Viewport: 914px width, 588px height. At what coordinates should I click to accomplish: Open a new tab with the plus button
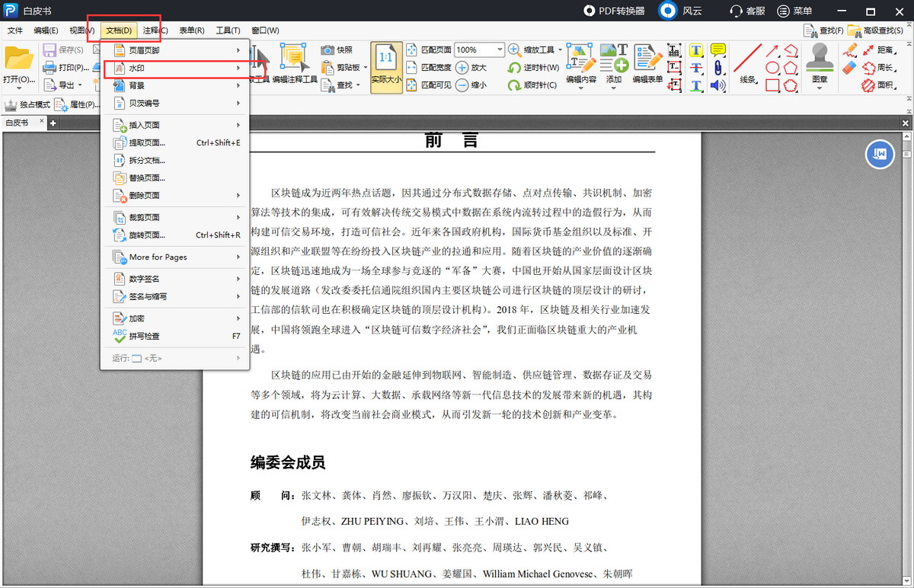pyautogui.click(x=53, y=123)
